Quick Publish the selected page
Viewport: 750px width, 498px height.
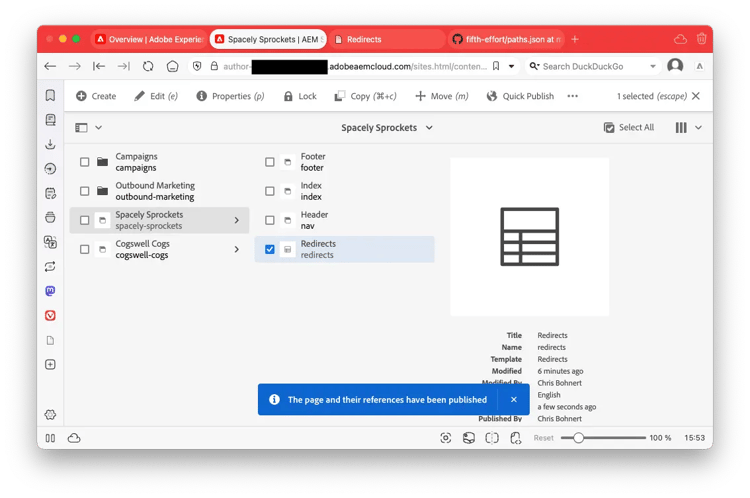click(x=520, y=96)
